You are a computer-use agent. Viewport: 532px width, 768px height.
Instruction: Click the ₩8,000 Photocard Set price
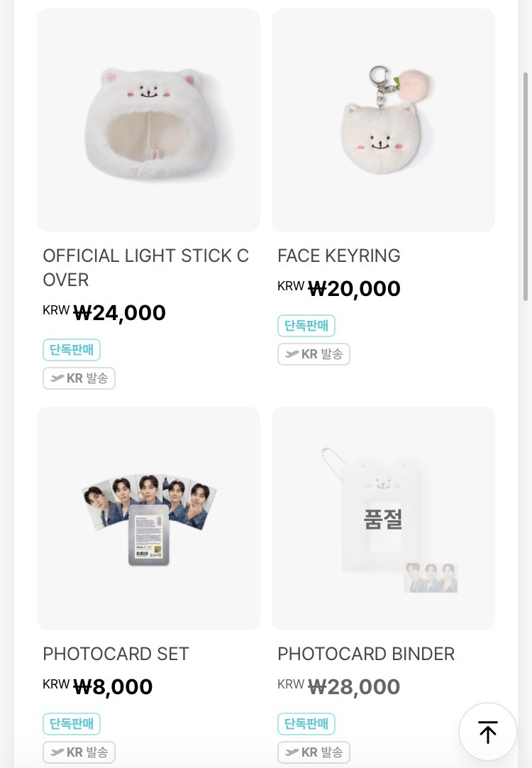113,687
